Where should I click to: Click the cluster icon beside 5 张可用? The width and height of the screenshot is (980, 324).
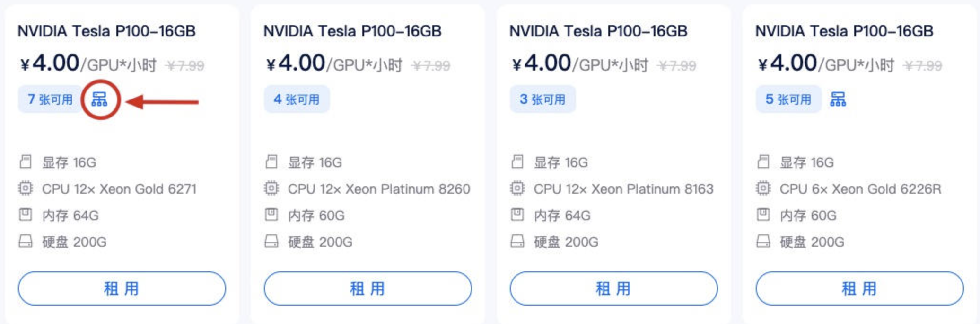tap(838, 99)
